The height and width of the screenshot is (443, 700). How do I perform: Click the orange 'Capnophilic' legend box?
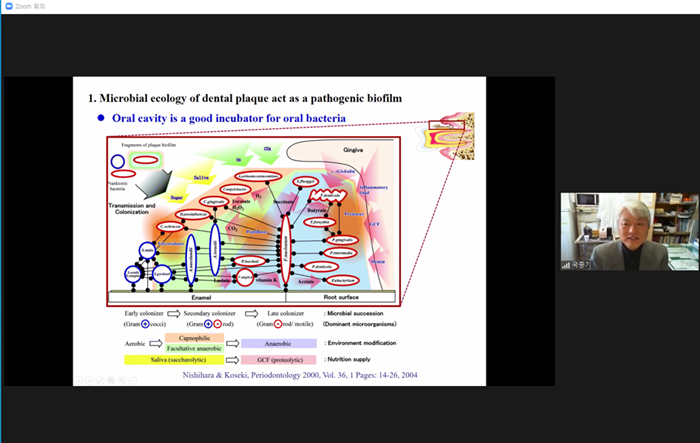coord(194,338)
